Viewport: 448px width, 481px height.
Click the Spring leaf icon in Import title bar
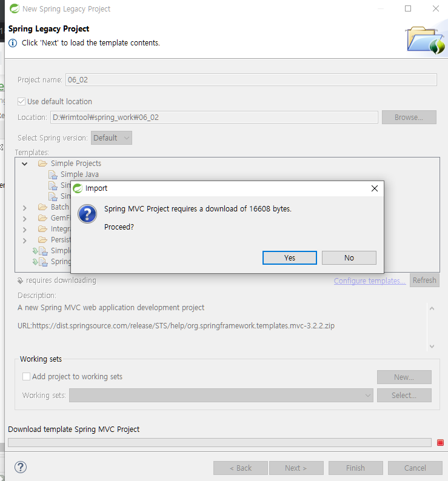tap(78, 188)
